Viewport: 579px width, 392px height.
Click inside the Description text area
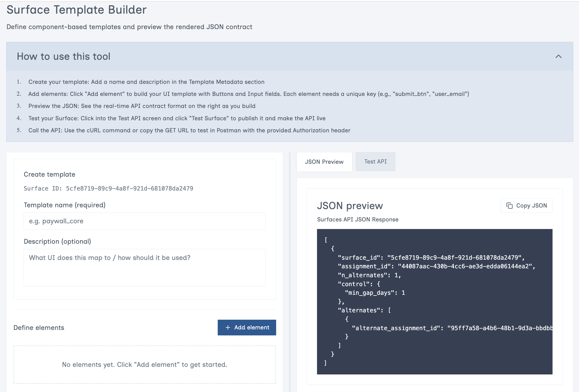tap(144, 267)
